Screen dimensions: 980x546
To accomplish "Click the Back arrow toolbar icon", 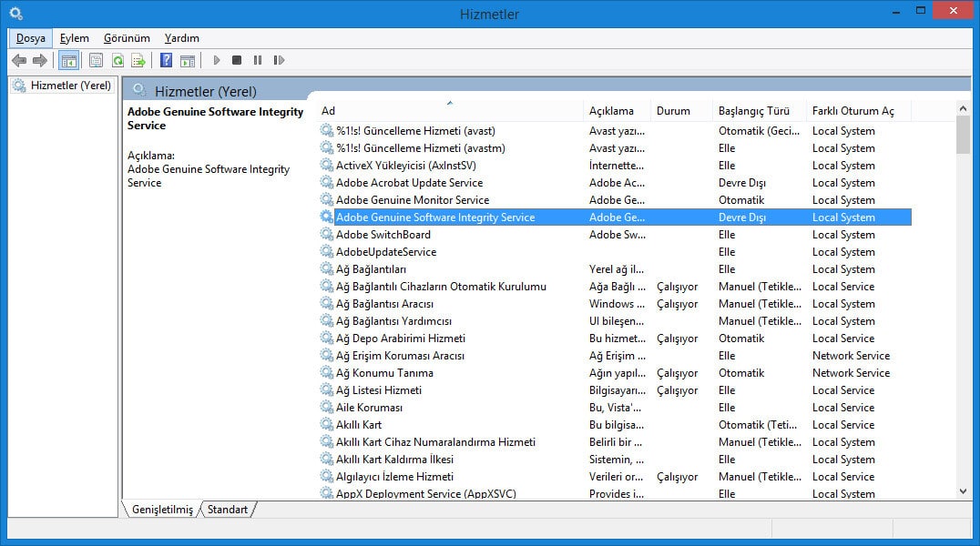I will click(x=19, y=61).
